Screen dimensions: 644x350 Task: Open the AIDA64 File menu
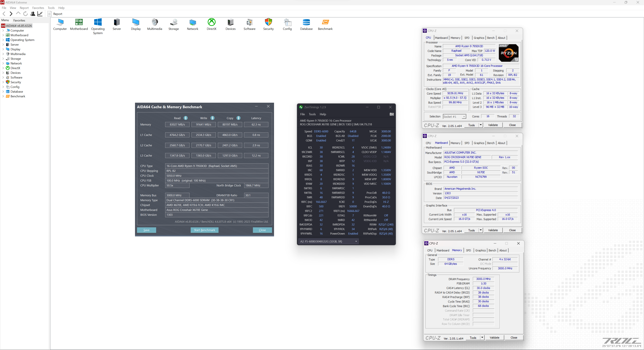(x=4, y=8)
